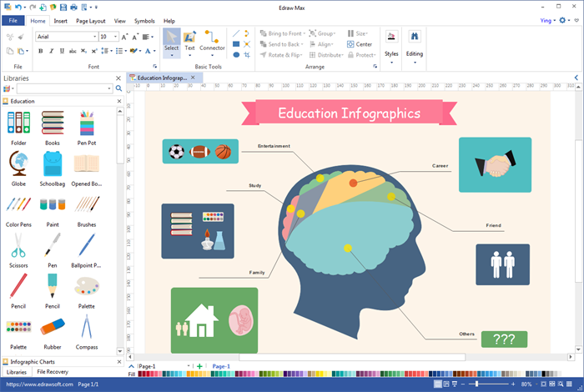Click the blue File button
Image resolution: width=584 pixels, height=392 pixels.
pos(13,20)
